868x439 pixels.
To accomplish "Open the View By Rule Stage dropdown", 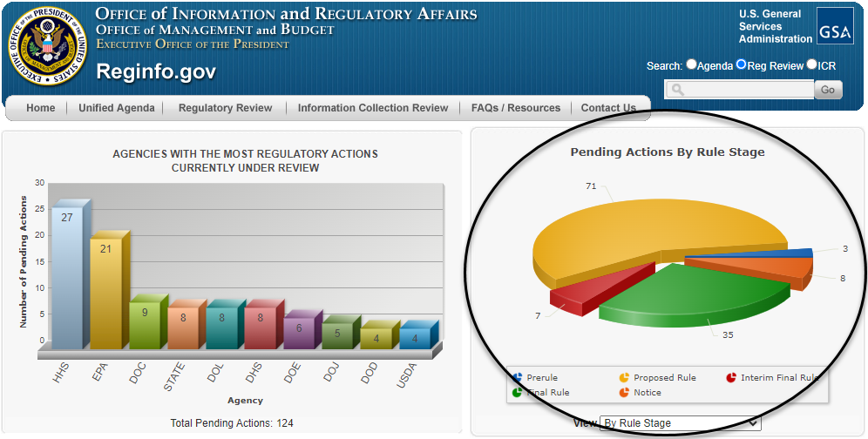I will coord(681,423).
